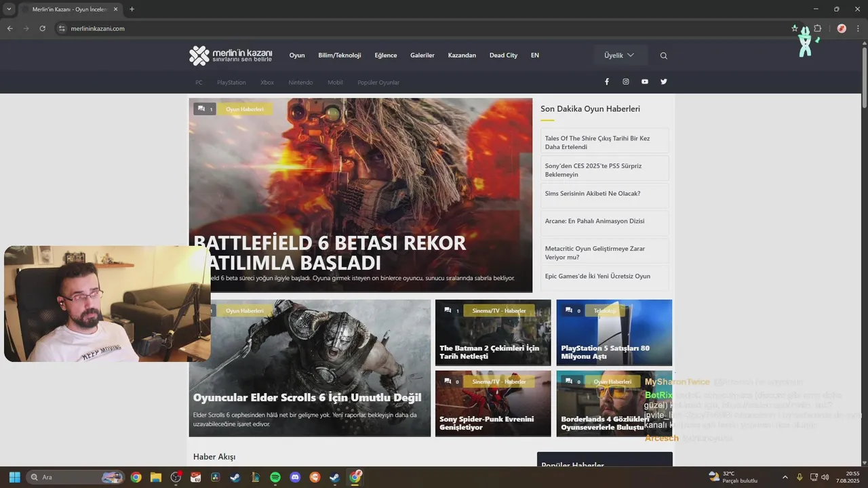Reload the page
This screenshot has height=488, width=868.
tap(42, 28)
